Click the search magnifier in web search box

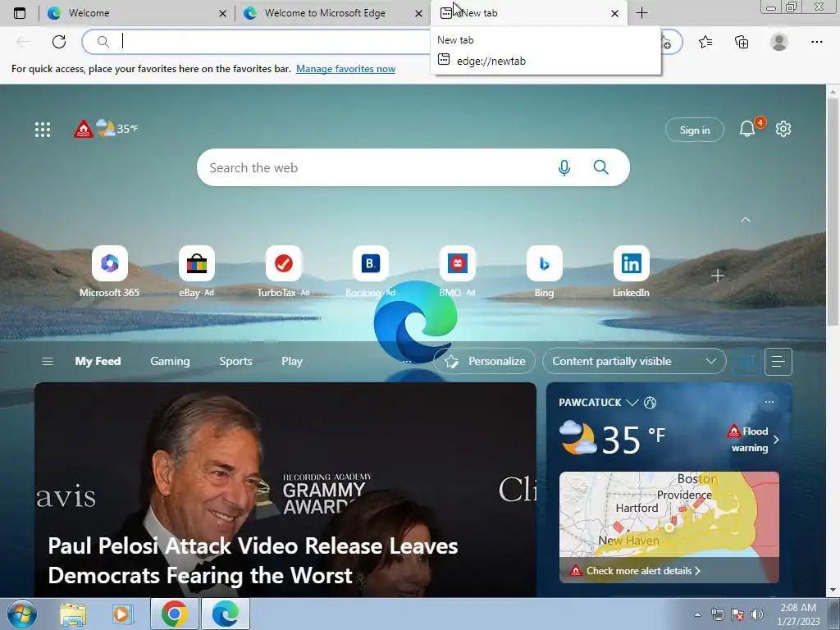pos(600,167)
